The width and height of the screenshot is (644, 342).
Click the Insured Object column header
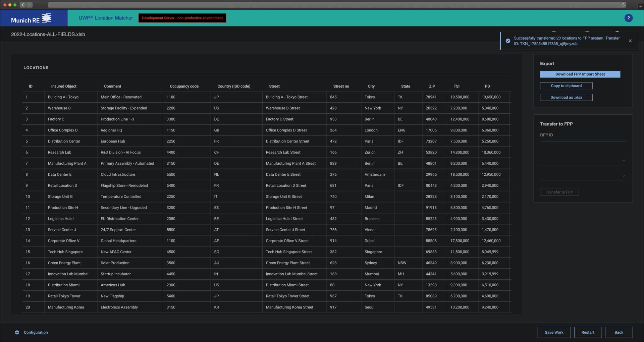click(x=64, y=86)
